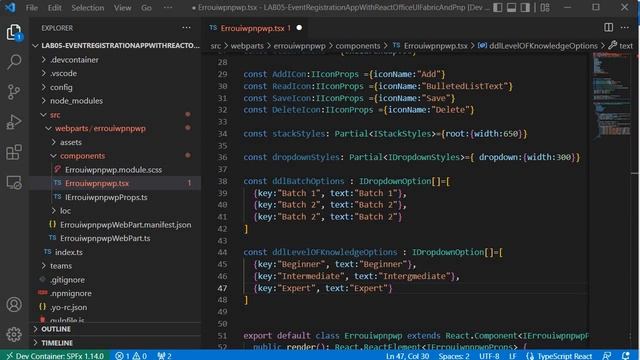This screenshot has width=640, height=360.
Task: Click the VS Code logo icon
Action: click(x=10, y=7)
